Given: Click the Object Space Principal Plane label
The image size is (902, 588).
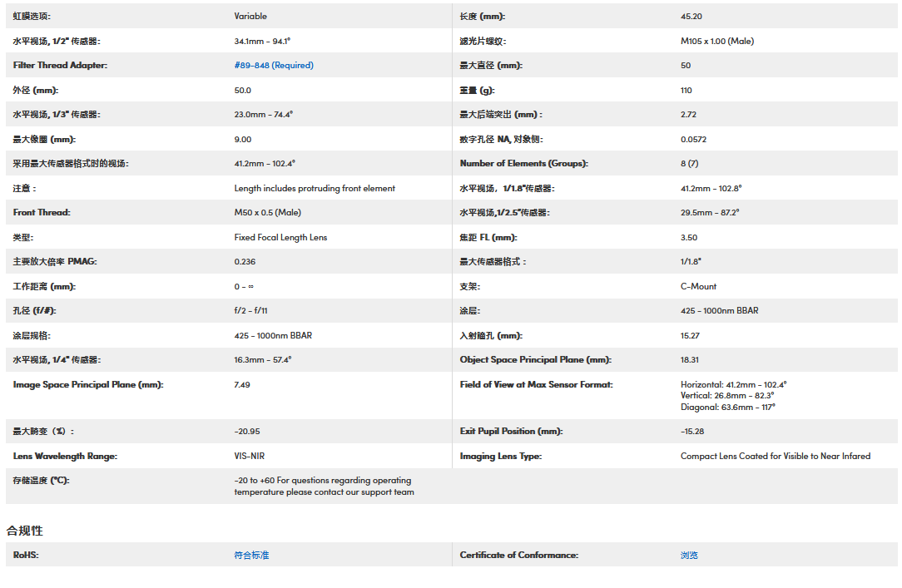Looking at the screenshot, I should coord(535,359).
